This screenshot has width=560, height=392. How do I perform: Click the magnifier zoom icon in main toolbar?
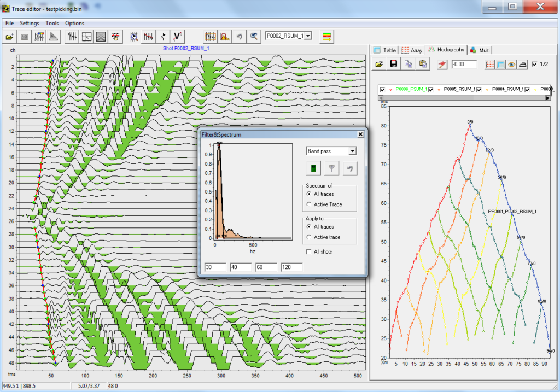254,37
